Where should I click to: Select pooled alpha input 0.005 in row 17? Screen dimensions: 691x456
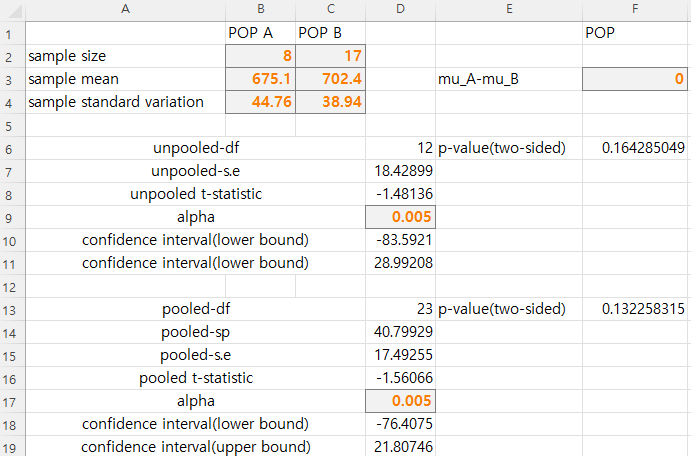pos(401,401)
